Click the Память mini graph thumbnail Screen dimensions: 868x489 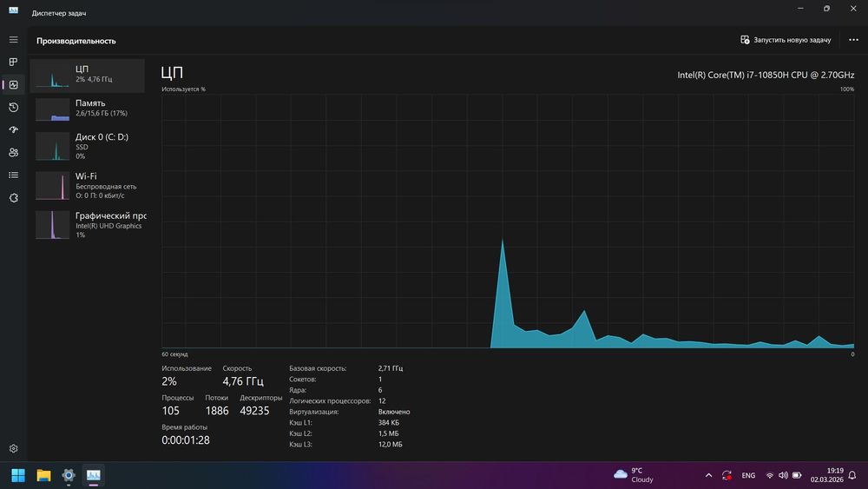pyautogui.click(x=53, y=109)
